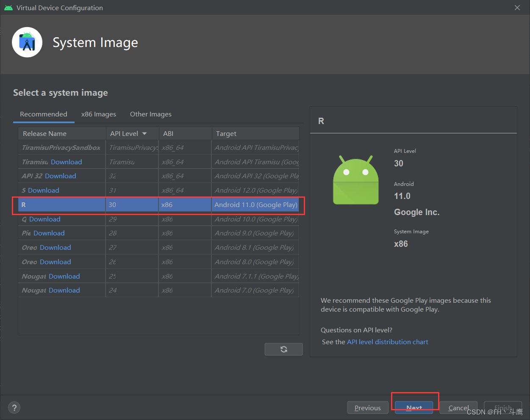Click the Google Inc. text in details panel
Image resolution: width=530 pixels, height=420 pixels.
point(417,213)
